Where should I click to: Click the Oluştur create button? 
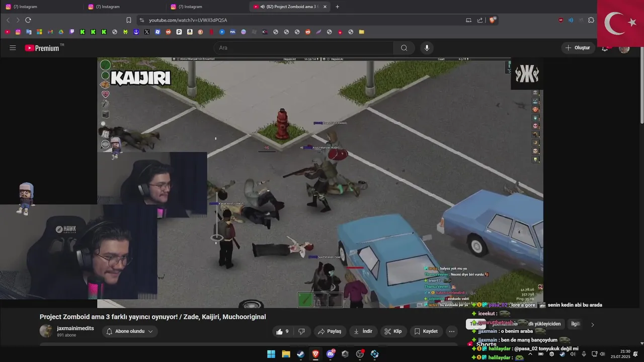(x=578, y=48)
